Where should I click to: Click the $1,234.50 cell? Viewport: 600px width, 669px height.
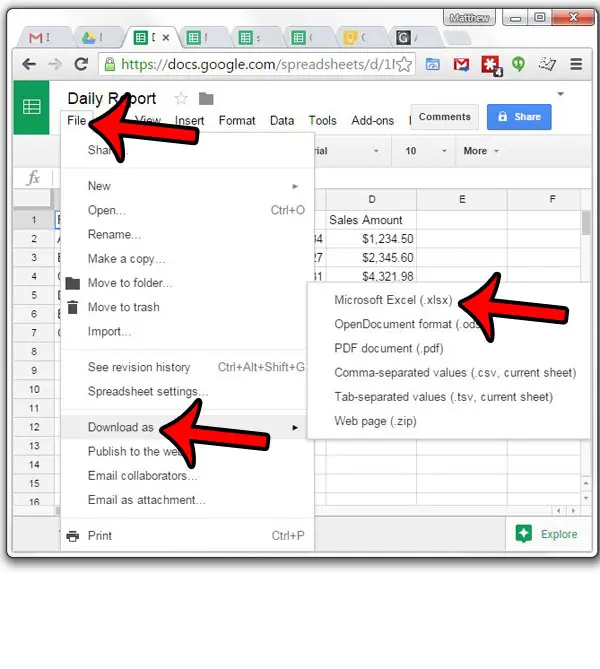point(371,239)
